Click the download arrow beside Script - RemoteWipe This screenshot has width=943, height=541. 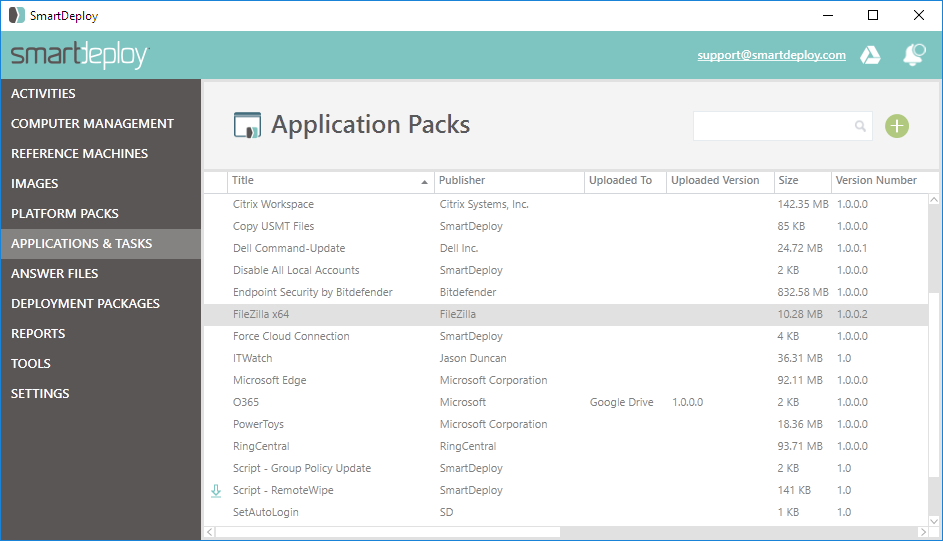tap(216, 491)
